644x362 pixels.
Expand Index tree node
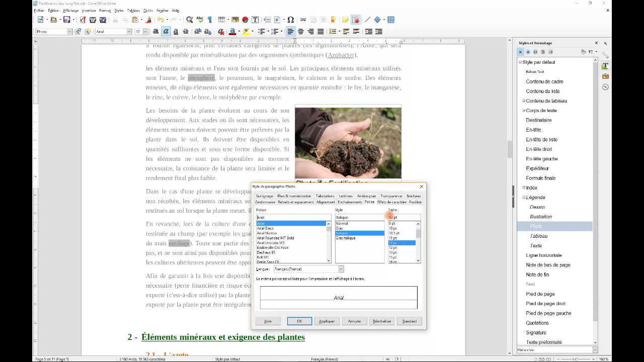click(524, 188)
